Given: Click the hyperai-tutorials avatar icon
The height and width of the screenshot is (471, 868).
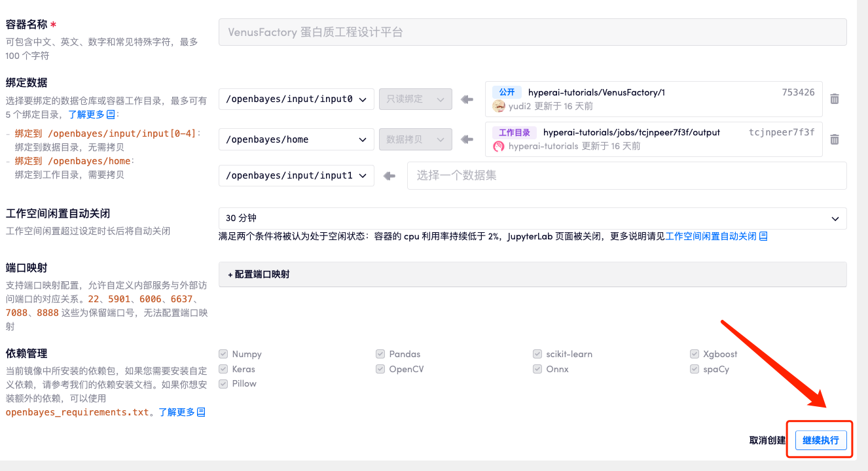Looking at the screenshot, I should (499, 147).
